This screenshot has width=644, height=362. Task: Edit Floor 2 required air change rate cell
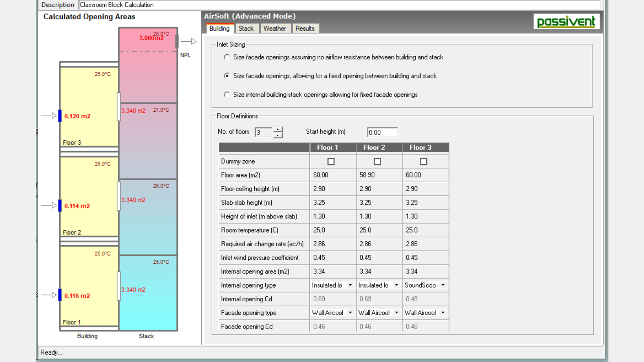[379, 244]
